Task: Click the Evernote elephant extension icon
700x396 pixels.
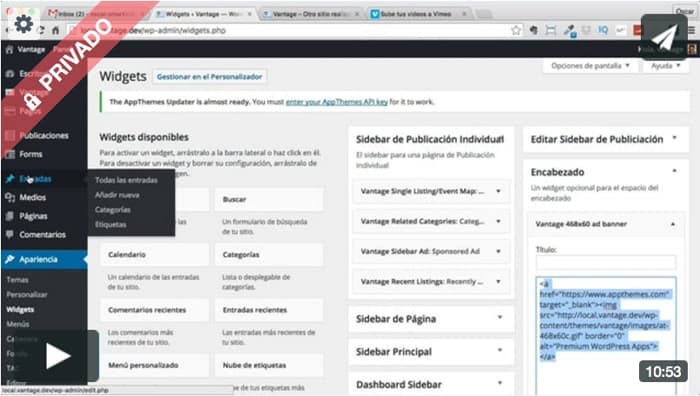Action: 533,30
